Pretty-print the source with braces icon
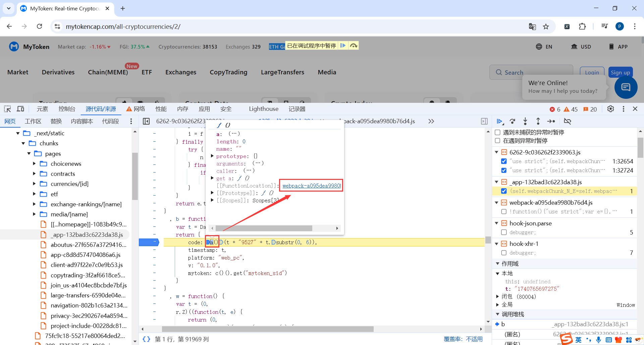This screenshot has width=644, height=345. (x=146, y=339)
